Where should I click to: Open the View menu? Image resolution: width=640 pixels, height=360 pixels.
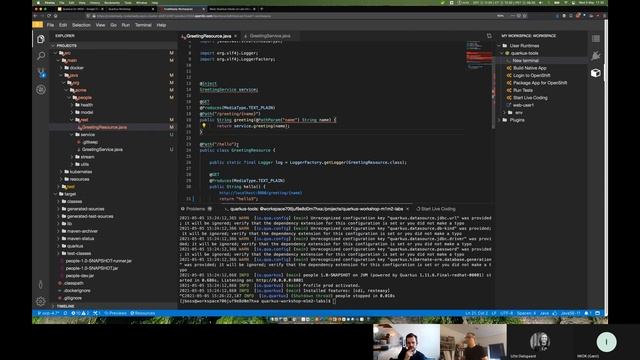[x=100, y=25]
